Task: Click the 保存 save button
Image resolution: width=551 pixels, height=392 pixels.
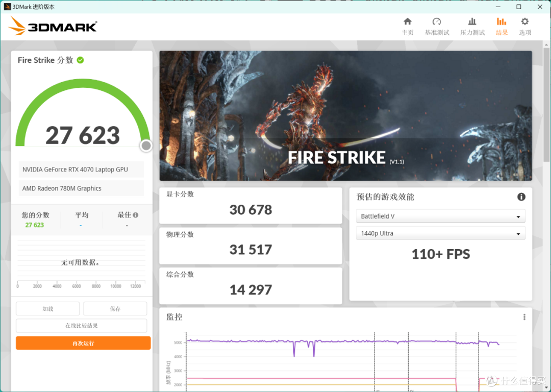Action: click(x=115, y=309)
